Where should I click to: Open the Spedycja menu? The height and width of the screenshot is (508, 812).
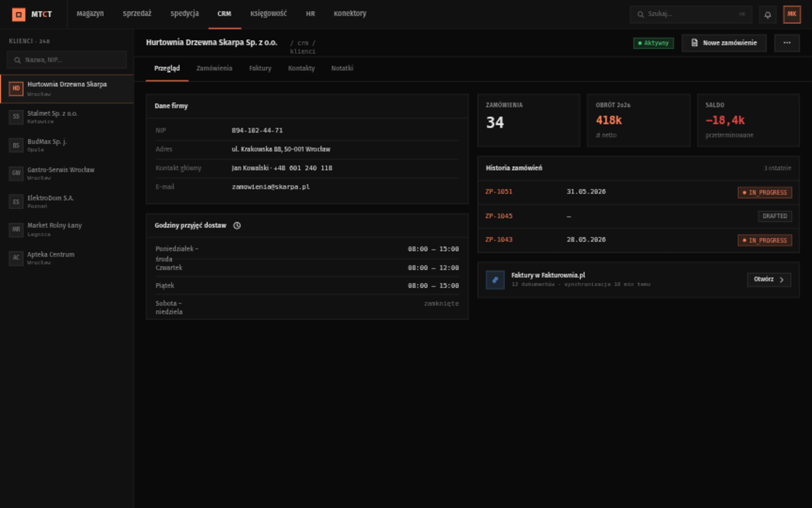coord(185,14)
